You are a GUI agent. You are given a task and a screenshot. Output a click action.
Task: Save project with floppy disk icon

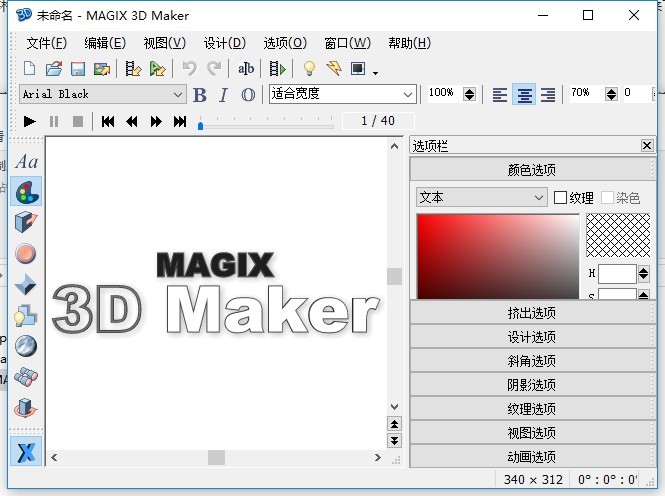tap(78, 68)
